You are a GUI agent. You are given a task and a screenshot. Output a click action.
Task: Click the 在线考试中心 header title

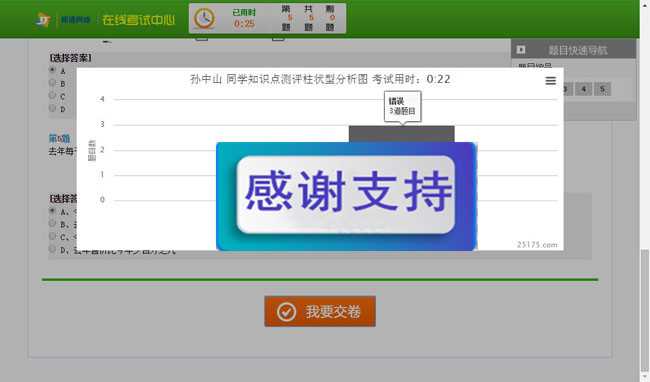tap(139, 20)
